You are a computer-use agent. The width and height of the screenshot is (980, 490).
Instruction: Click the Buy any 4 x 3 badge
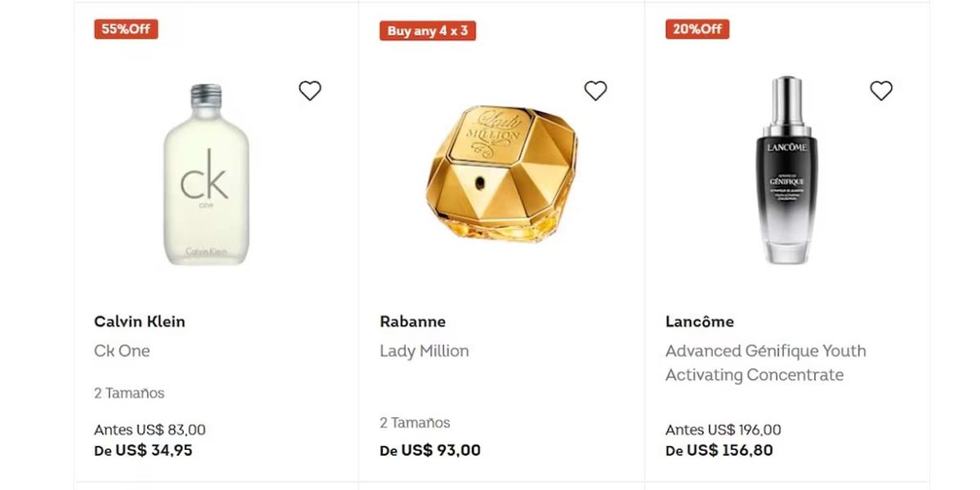click(x=427, y=31)
